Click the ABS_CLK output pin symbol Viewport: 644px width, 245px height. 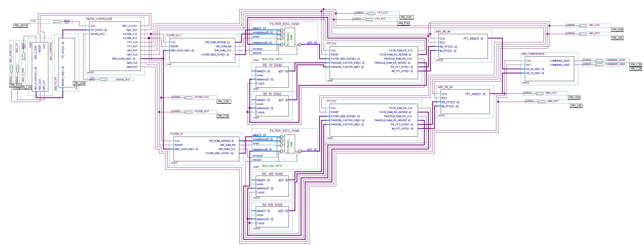click(583, 26)
